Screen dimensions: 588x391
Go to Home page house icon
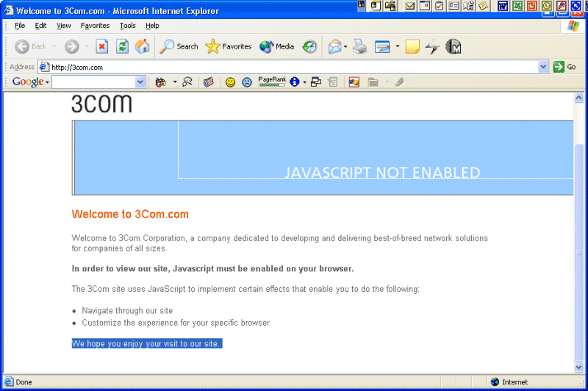coord(143,46)
